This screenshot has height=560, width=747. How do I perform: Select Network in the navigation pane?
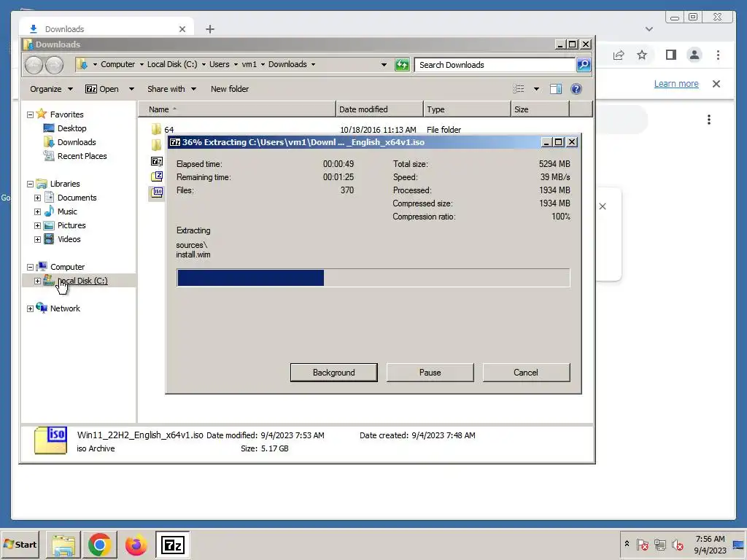(x=65, y=308)
